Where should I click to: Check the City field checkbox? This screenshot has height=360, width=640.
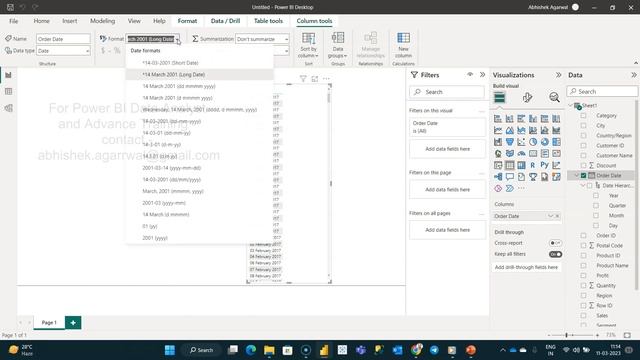583,126
